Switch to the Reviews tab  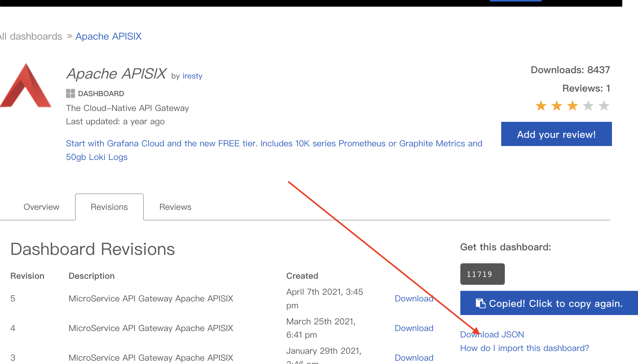coord(175,207)
